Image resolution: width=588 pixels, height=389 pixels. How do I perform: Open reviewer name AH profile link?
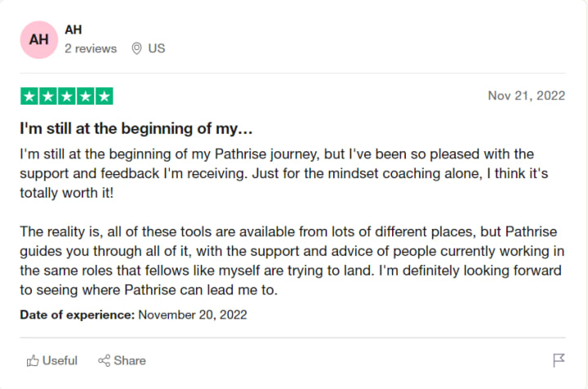coord(73,29)
